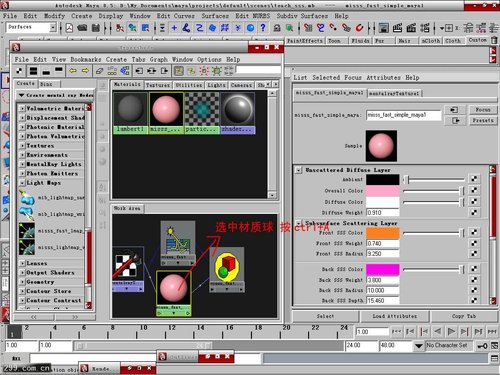The height and width of the screenshot is (375, 500).
Task: Open Hypershade Graph menu
Action: coord(158,59)
